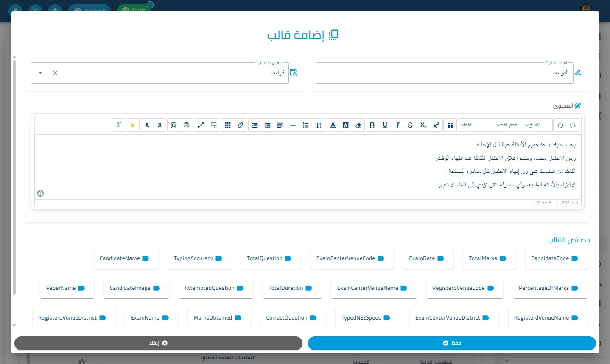Click the dialog's vertical scrollbar
Image resolution: width=610 pixels, height=364 pixels.
pyautogui.click(x=14, y=177)
